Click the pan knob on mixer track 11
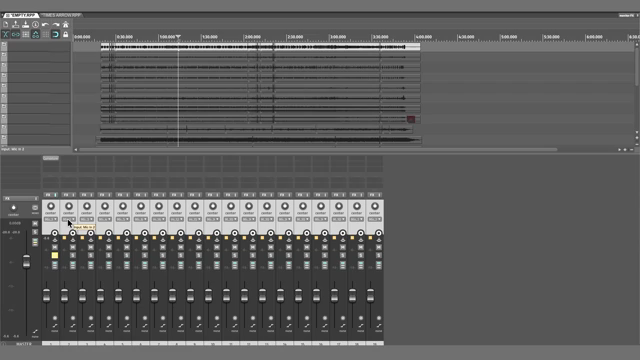This screenshot has height=360, width=640. (x=231, y=206)
